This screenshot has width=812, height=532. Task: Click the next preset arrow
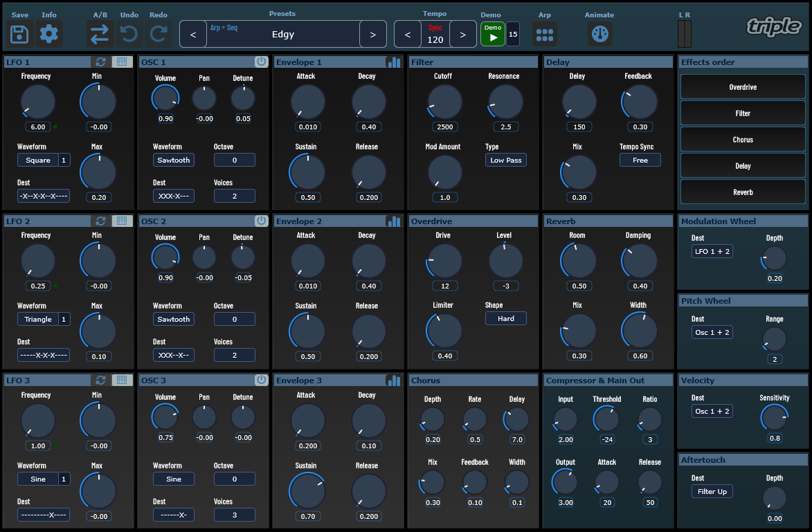(373, 33)
